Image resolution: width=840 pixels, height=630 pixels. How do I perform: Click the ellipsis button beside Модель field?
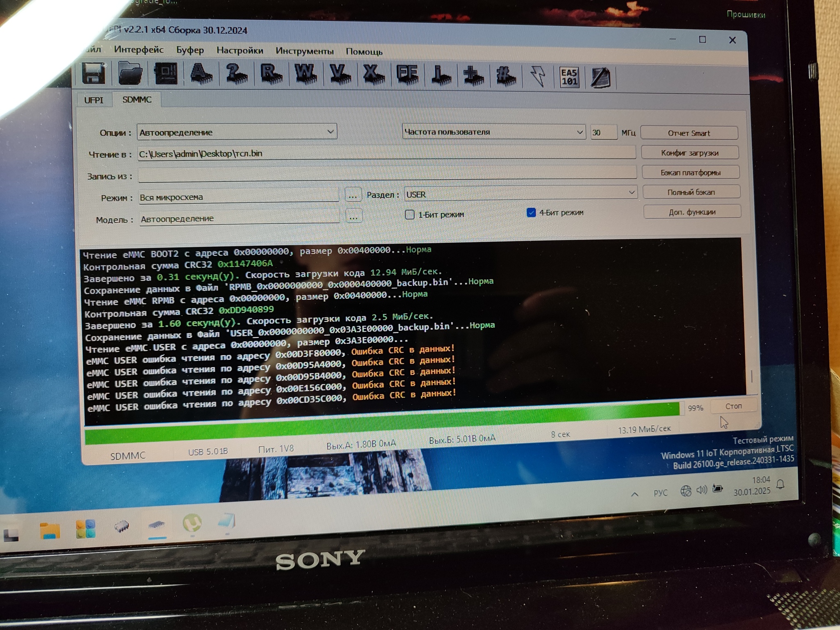pyautogui.click(x=354, y=216)
